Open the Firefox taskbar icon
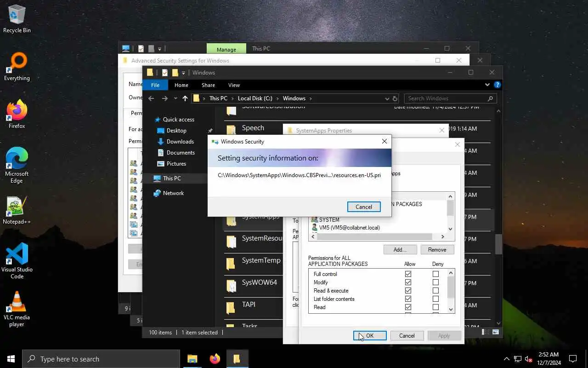 [x=215, y=359]
